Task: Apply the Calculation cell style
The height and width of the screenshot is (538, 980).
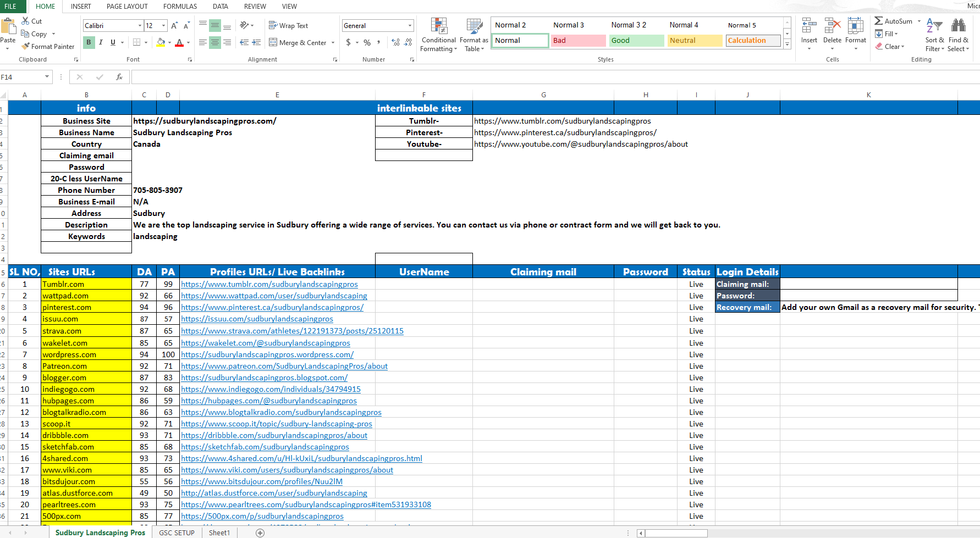Action: (x=752, y=41)
